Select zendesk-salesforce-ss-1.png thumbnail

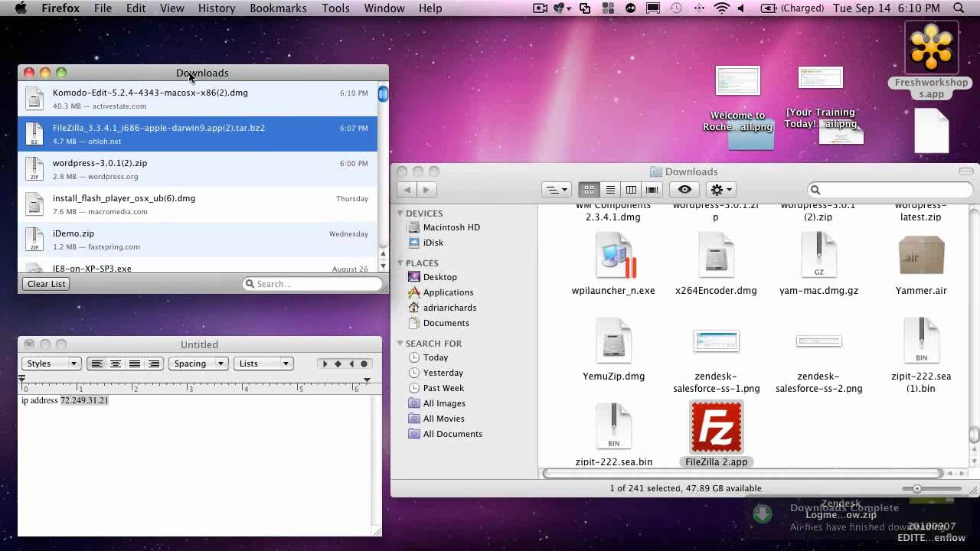click(716, 341)
